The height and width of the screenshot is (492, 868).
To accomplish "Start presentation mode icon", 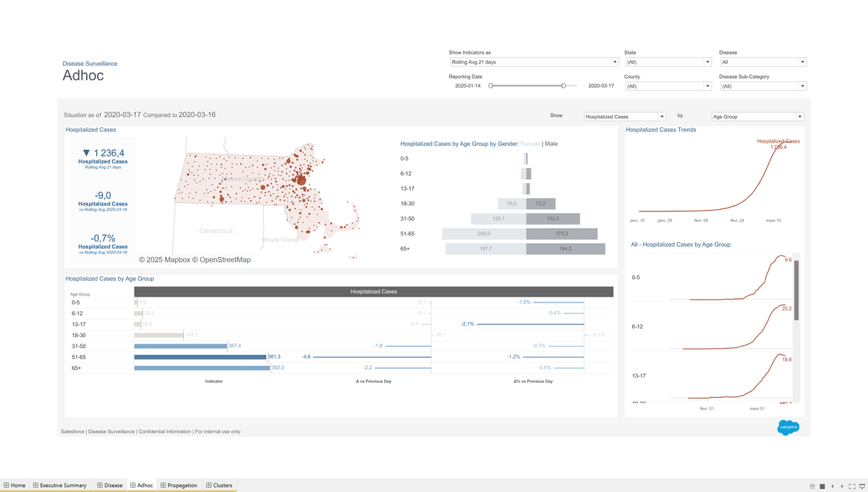I will (x=861, y=486).
